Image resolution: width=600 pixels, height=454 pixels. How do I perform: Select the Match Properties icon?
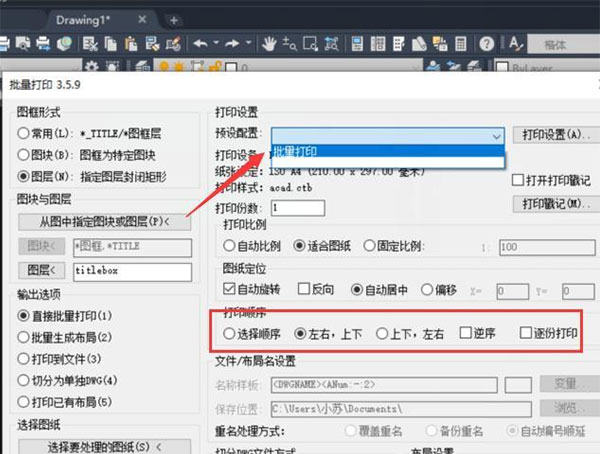coord(152,44)
